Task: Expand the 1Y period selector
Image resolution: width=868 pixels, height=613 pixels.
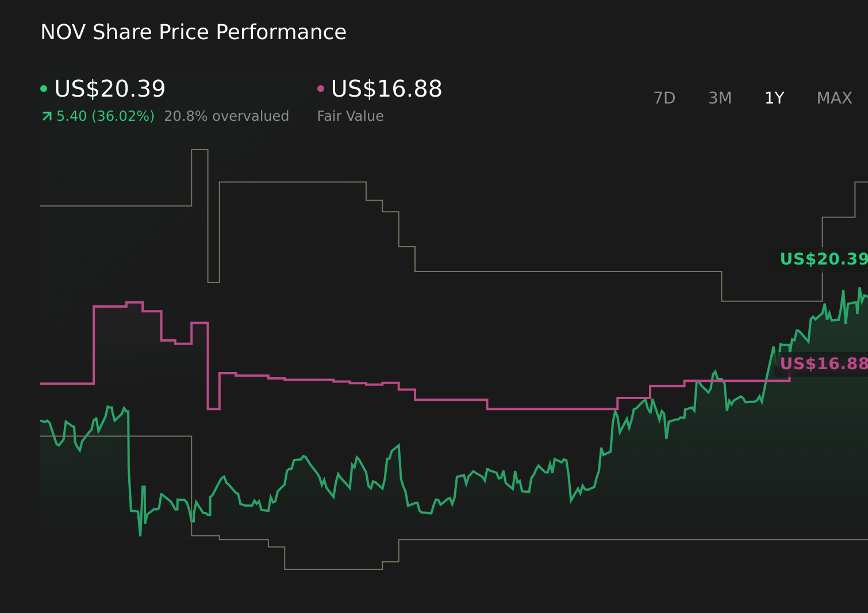Action: coord(774,98)
